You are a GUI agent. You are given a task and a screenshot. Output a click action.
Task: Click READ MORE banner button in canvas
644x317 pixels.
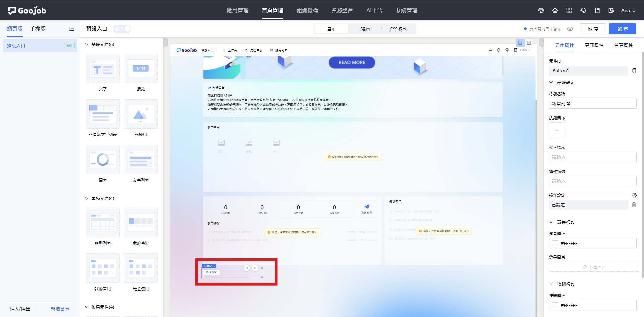(x=352, y=62)
